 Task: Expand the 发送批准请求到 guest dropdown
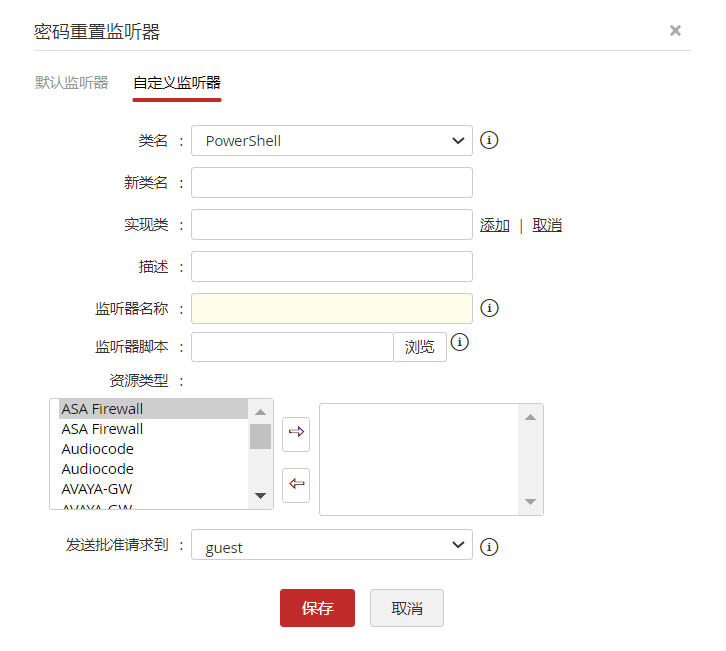(x=331, y=546)
